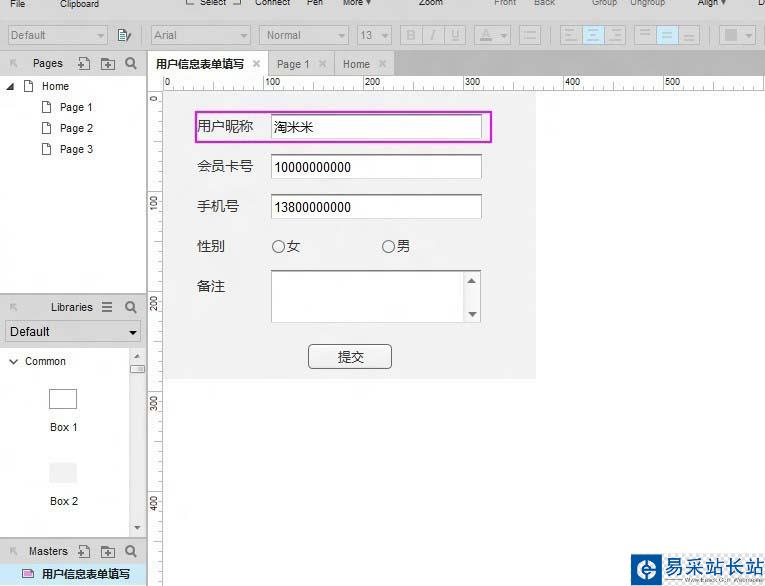Align text to top vertically
The image size is (765, 586).
point(645,35)
